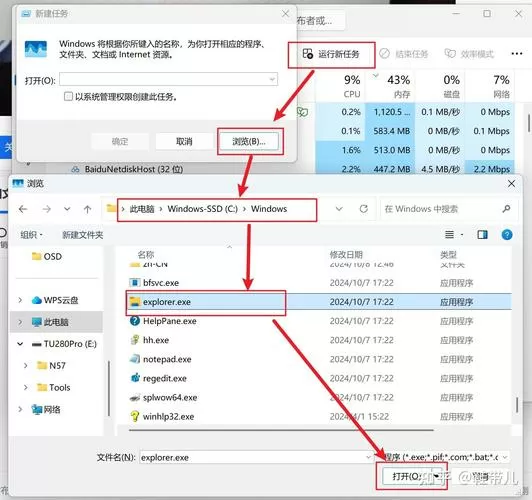The width and height of the screenshot is (532, 500).
Task: Select the winhlp32.exe file icon
Action: coord(135,416)
